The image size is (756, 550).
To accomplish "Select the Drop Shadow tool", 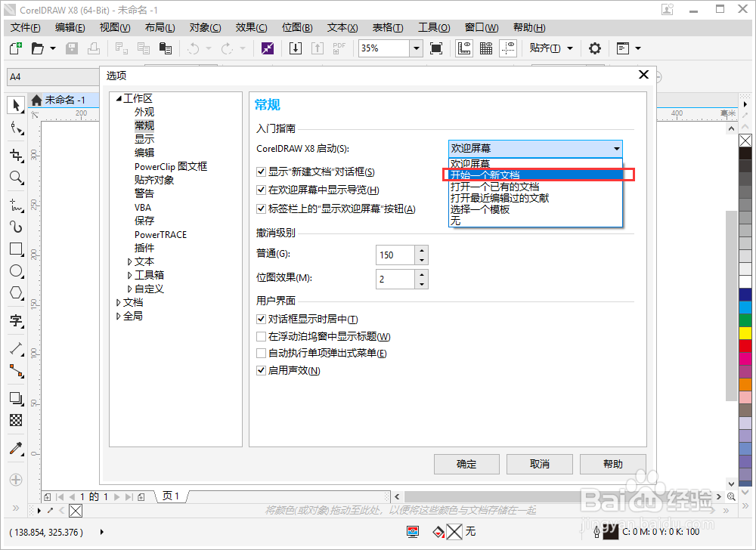I will tap(16, 399).
